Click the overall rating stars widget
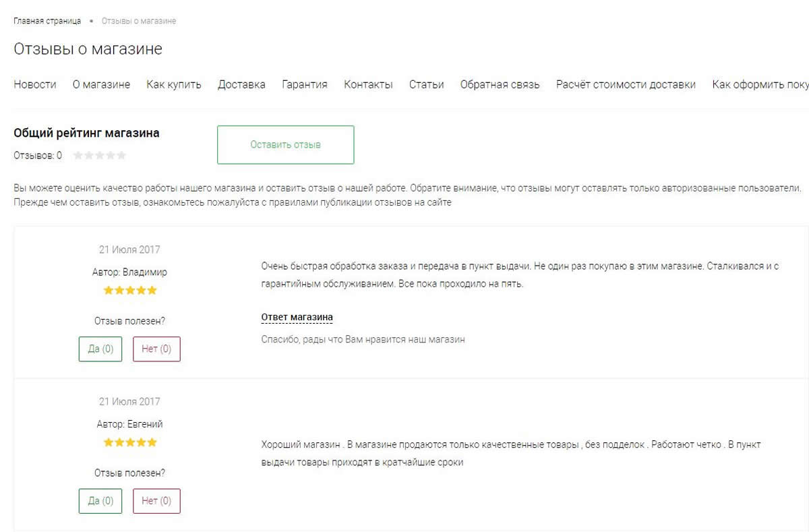 pyautogui.click(x=100, y=156)
